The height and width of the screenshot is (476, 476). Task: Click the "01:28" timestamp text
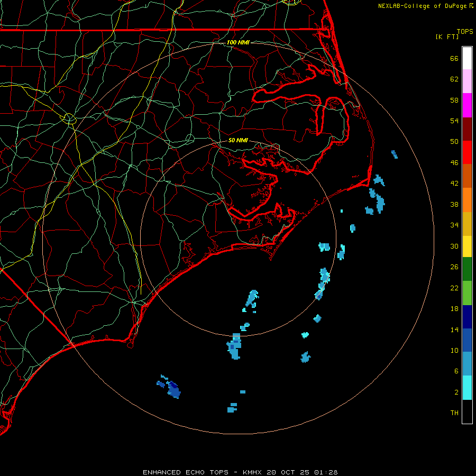pos(326,472)
